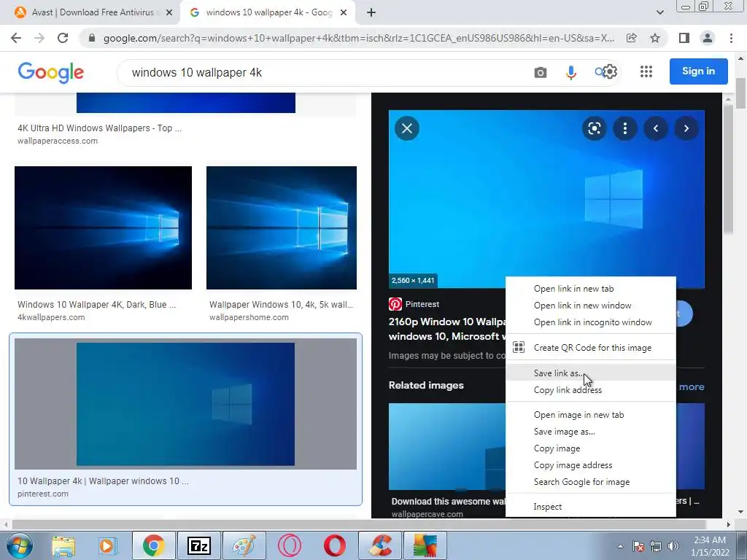747x560 pixels.
Task: Open CCleaner from the taskbar
Action: tap(379, 545)
